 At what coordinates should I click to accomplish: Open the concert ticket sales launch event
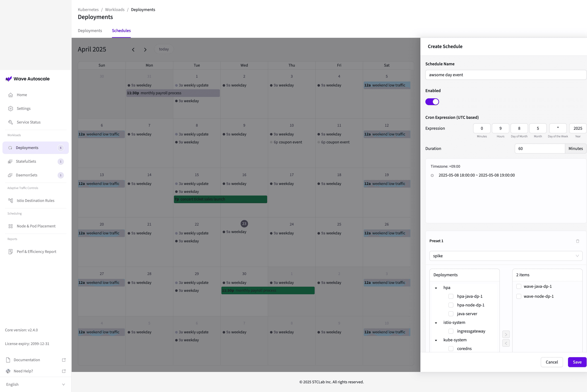click(x=220, y=199)
